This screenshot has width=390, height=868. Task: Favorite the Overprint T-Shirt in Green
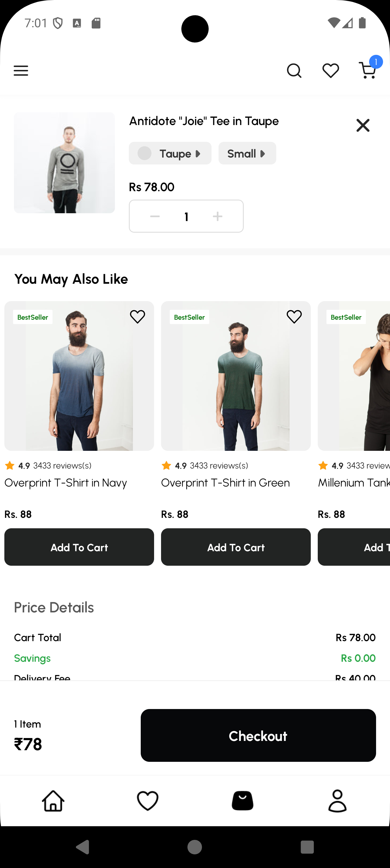[294, 317]
